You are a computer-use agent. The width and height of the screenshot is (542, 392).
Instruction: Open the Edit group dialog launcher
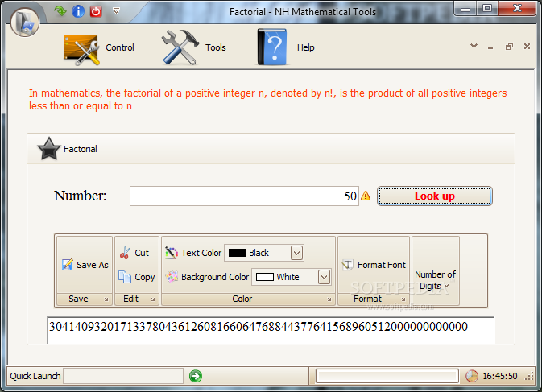pyautogui.click(x=153, y=299)
